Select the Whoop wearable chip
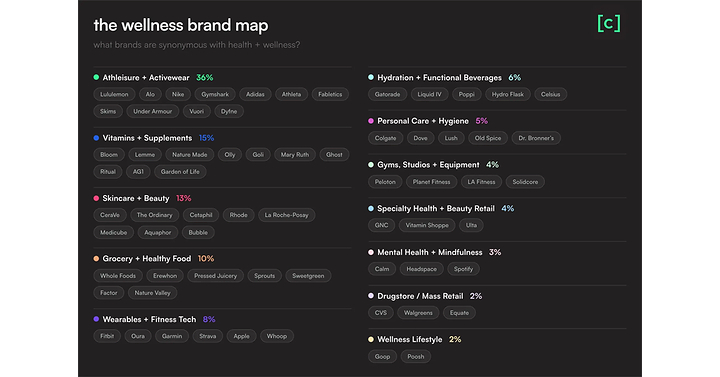 [x=277, y=336]
